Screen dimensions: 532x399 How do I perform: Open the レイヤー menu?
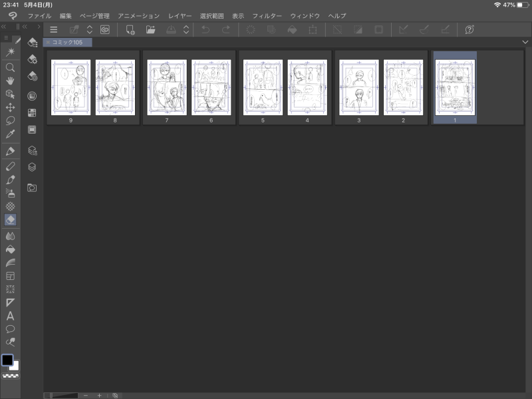pos(180,16)
